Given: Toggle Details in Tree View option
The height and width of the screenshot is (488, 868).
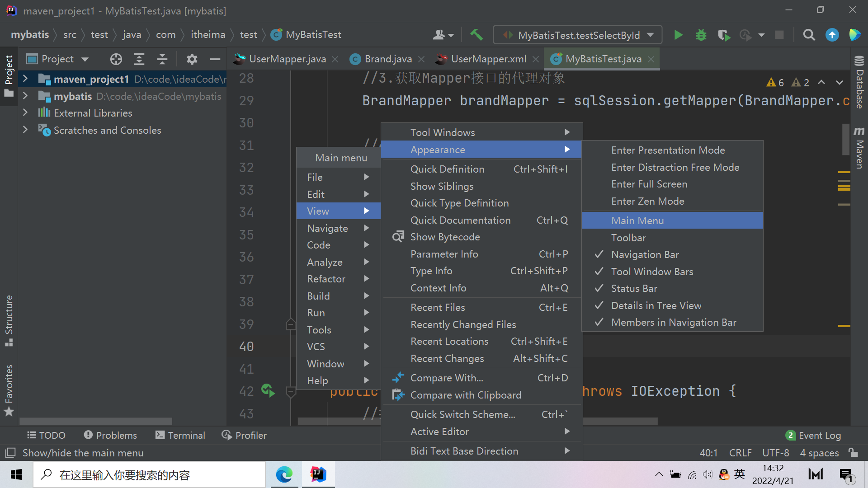Looking at the screenshot, I should pyautogui.click(x=656, y=305).
